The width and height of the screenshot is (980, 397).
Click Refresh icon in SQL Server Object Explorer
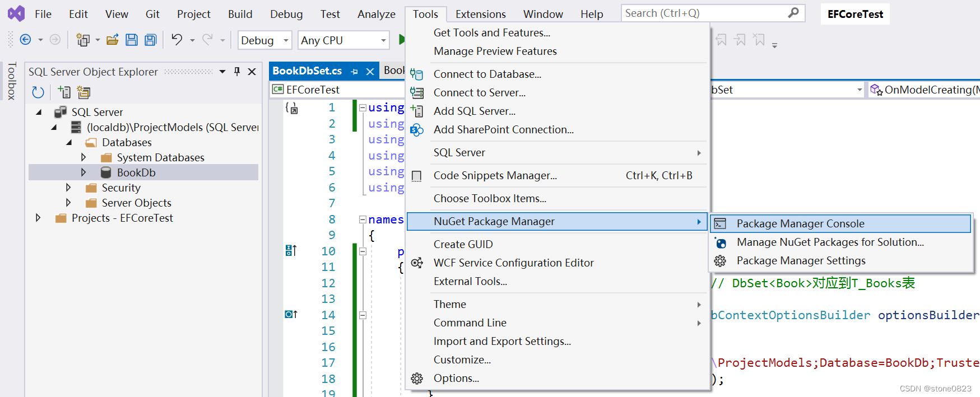[x=38, y=92]
